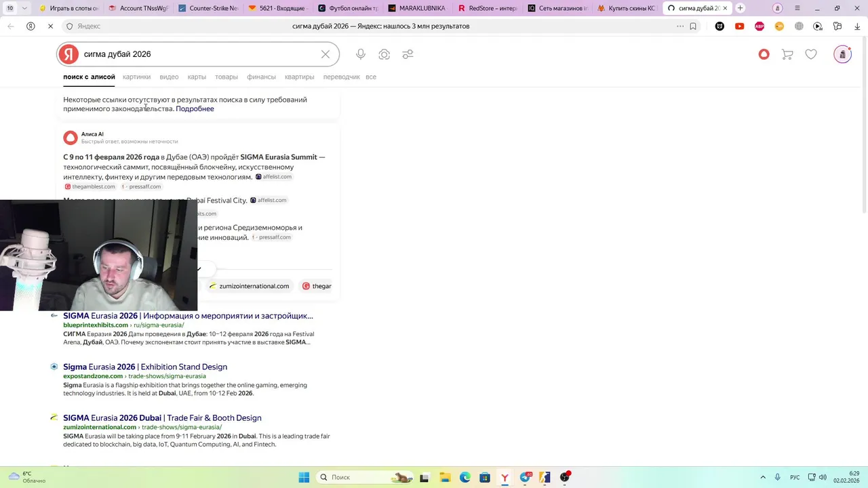Image resolution: width=868 pixels, height=488 pixels.
Task: Open Windows Start menu
Action: 304,477
